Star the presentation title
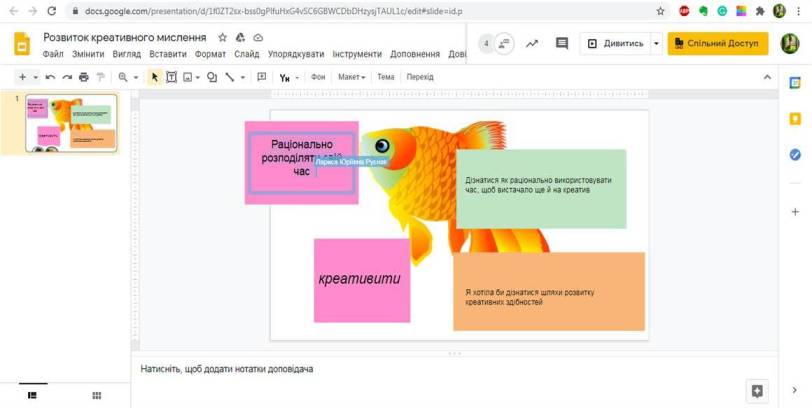Image resolution: width=812 pixels, height=408 pixels. pos(223,37)
